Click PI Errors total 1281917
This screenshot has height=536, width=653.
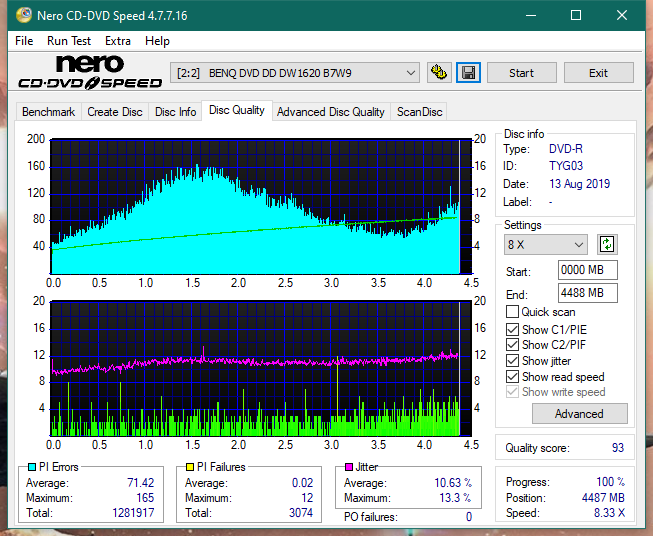(x=133, y=513)
